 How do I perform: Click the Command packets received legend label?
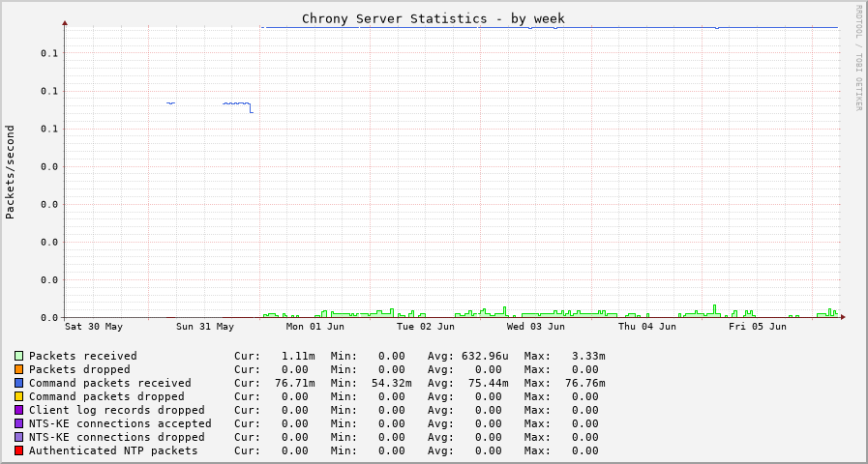[110, 383]
